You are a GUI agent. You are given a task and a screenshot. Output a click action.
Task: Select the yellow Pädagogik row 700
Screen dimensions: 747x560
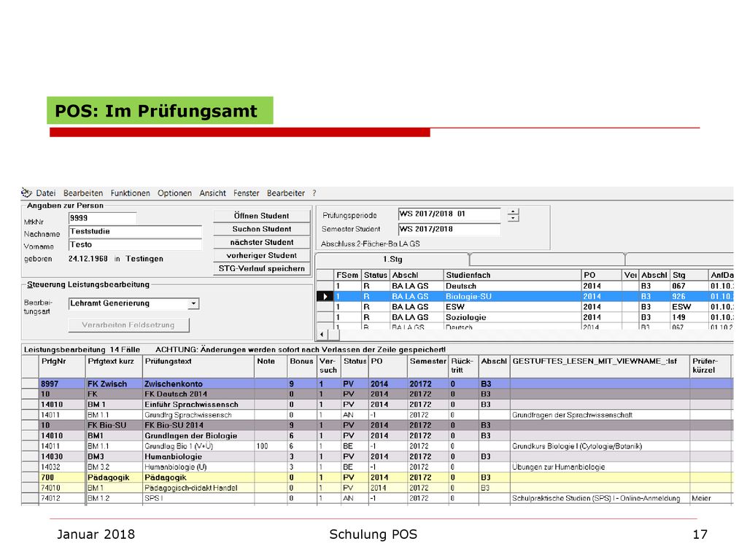click(x=376, y=478)
